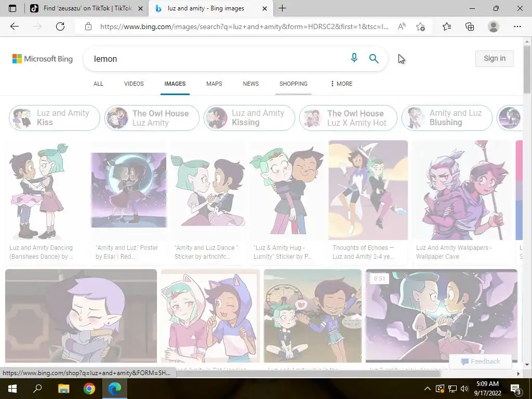The height and width of the screenshot is (399, 532).
Task: Go to the Microsoft Bing logo home
Action: click(x=43, y=59)
